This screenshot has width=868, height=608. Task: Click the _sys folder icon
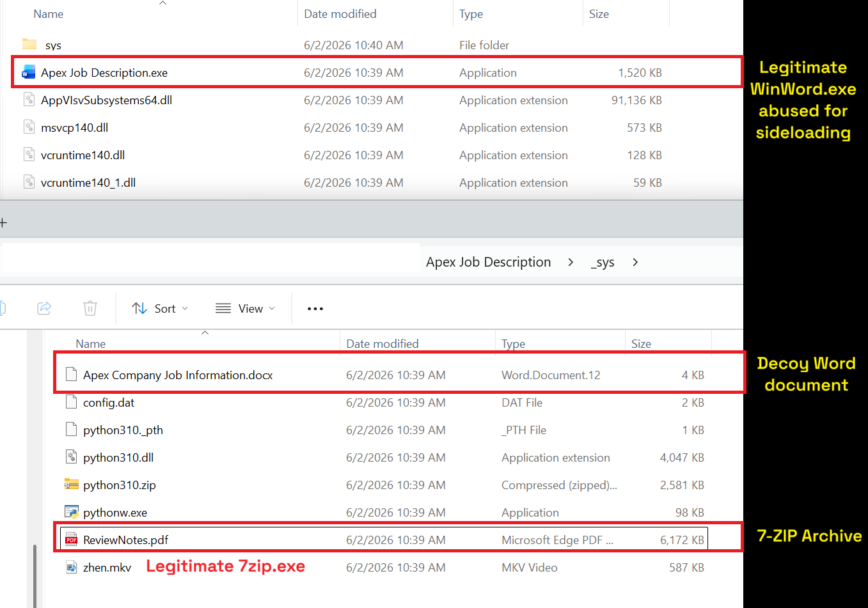29,44
